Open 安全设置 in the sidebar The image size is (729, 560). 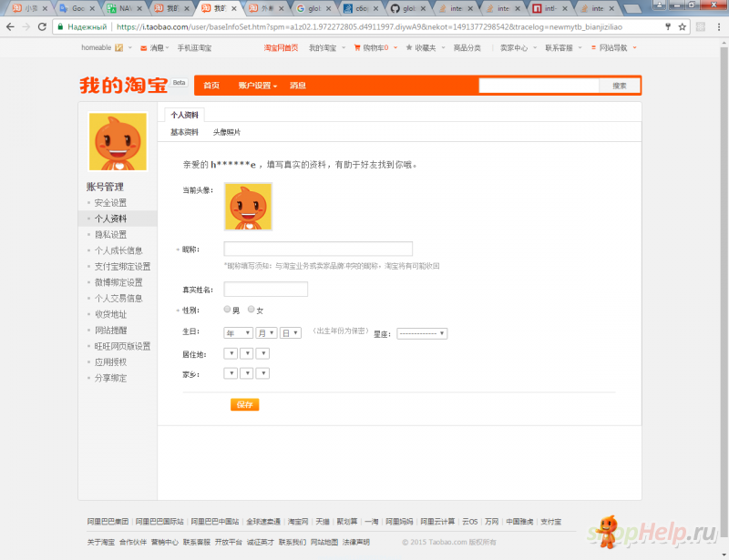click(x=110, y=203)
